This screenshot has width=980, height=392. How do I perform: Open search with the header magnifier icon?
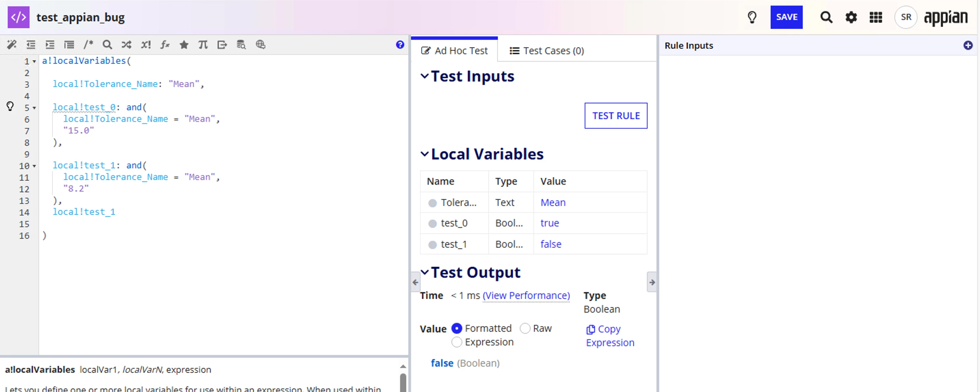(826, 17)
